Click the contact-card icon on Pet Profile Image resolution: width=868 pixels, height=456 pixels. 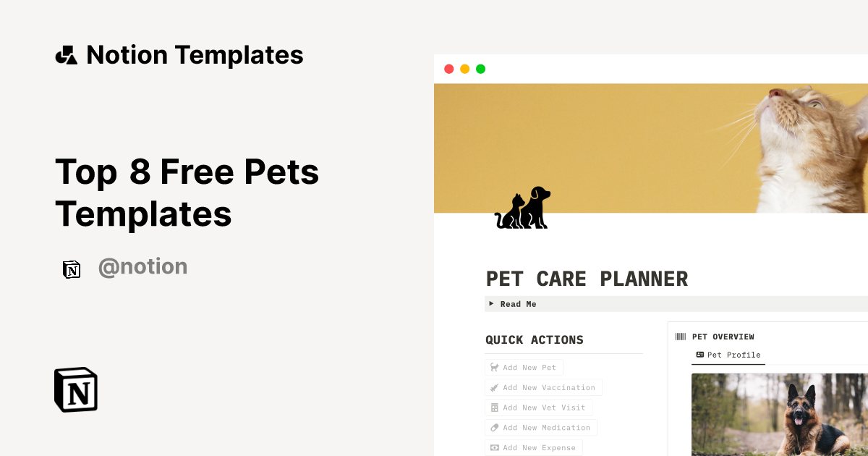click(x=699, y=355)
